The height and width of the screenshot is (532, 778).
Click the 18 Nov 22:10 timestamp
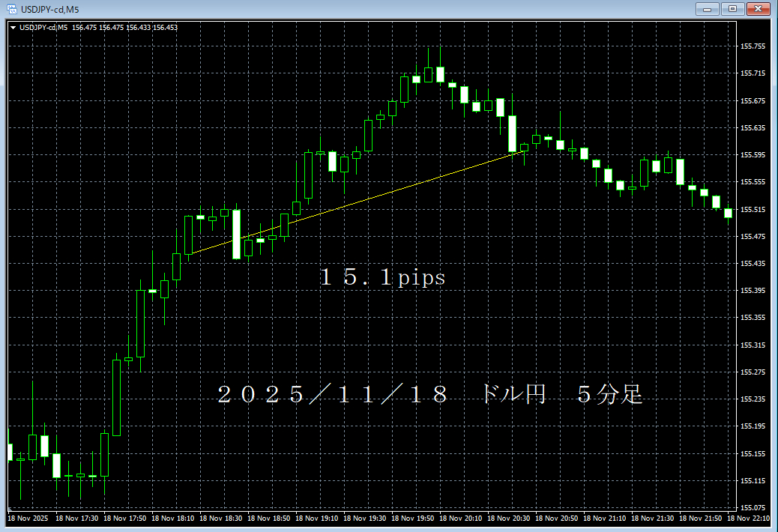[x=750, y=517]
